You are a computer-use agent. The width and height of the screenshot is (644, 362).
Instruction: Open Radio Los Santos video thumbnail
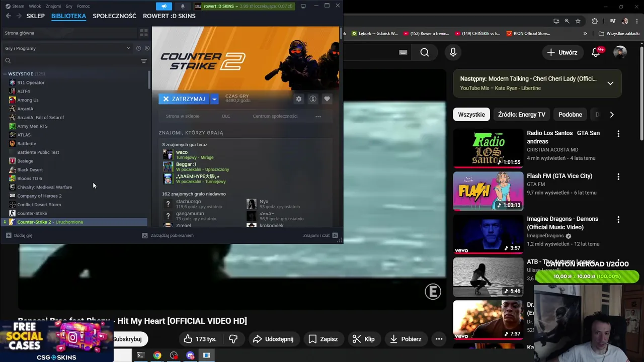(x=488, y=148)
